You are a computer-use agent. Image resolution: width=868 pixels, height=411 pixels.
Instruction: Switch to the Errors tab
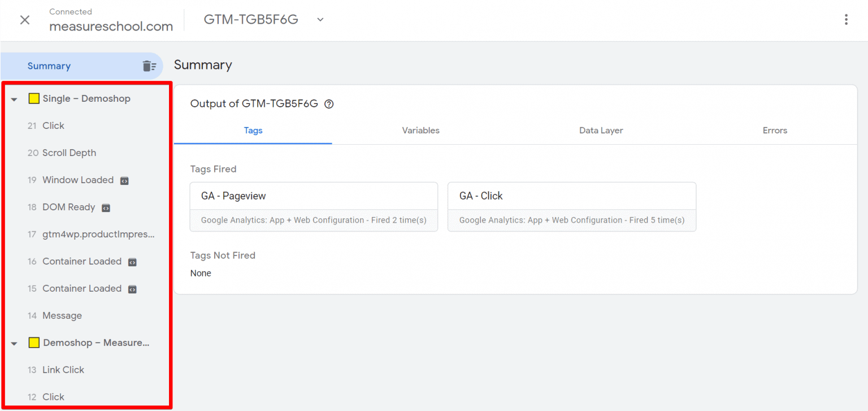coord(774,130)
